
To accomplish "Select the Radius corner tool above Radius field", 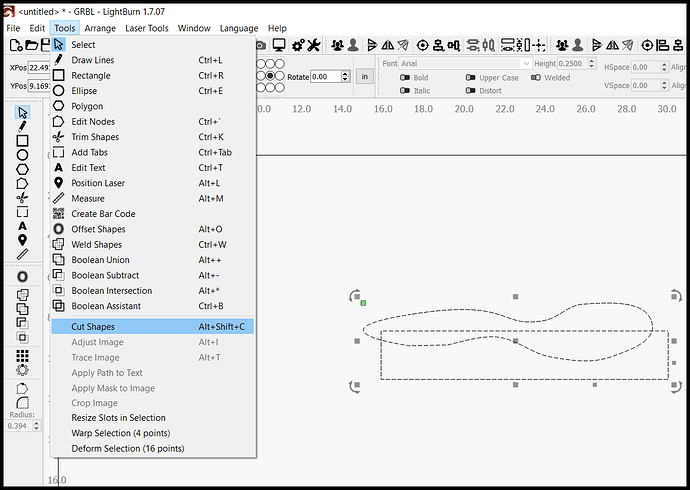I will click(x=22, y=402).
